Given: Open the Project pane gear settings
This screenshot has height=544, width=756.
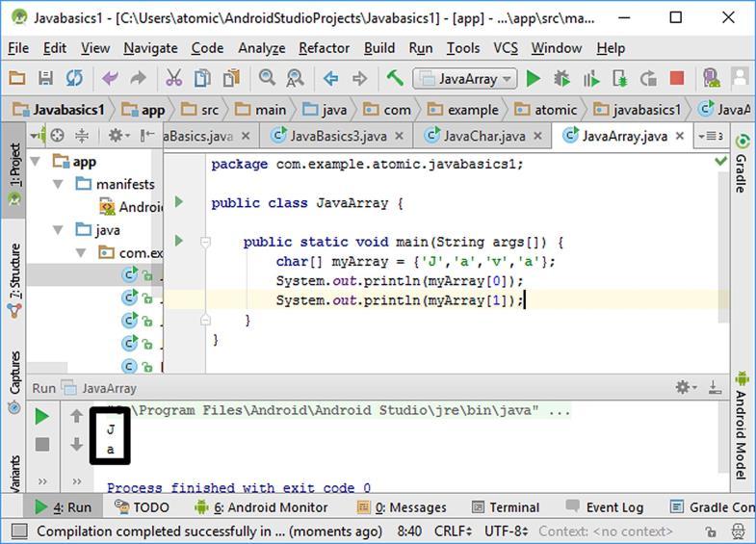Looking at the screenshot, I should click(117, 136).
